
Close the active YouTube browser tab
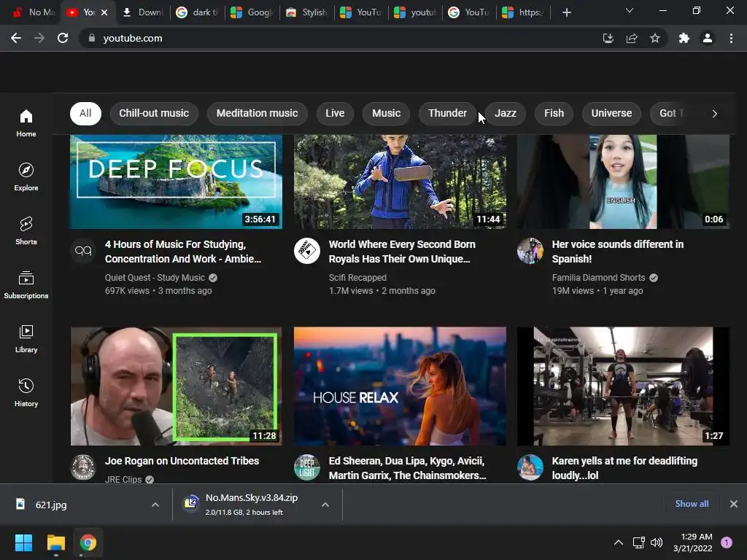pos(104,12)
